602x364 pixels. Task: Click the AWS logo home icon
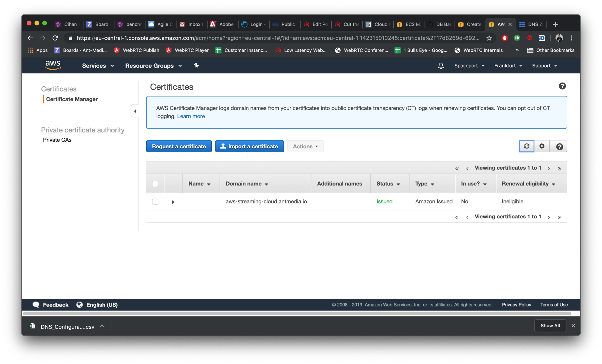tap(53, 65)
